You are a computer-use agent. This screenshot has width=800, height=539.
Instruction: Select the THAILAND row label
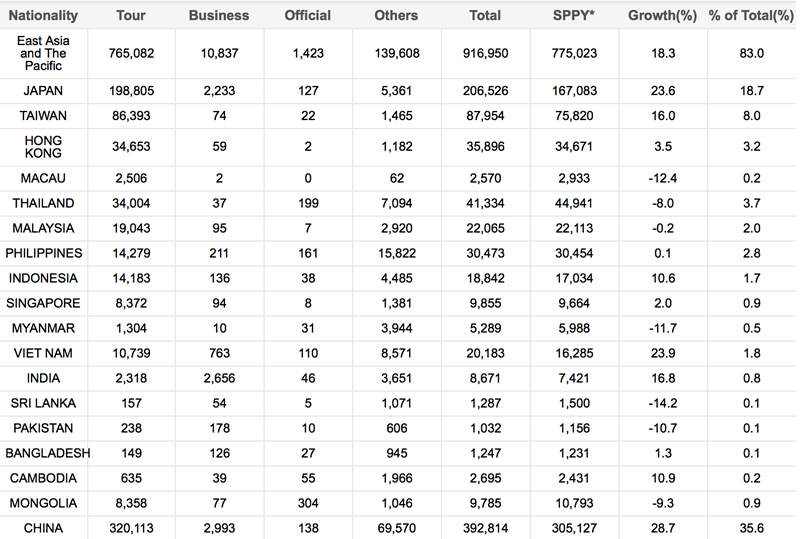(43, 203)
